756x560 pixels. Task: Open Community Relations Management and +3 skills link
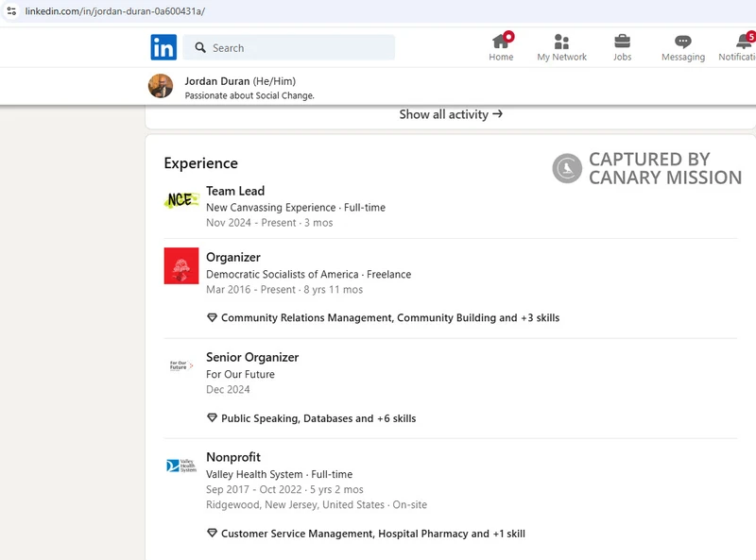390,317
